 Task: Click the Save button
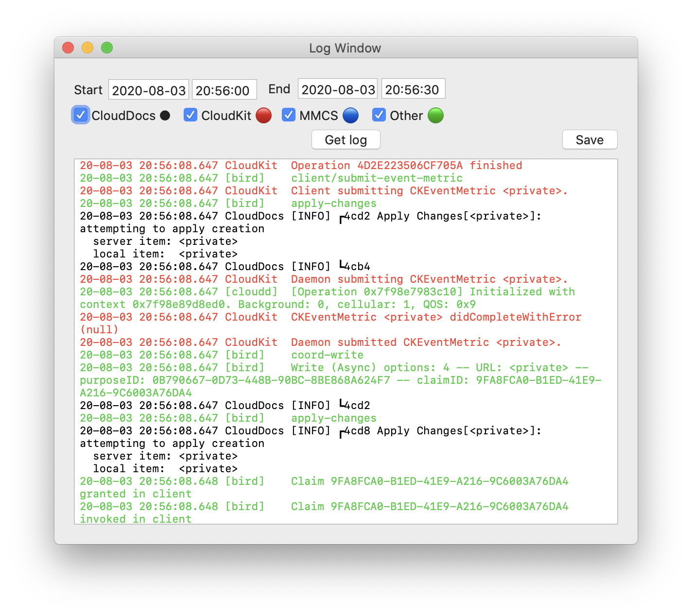point(589,140)
